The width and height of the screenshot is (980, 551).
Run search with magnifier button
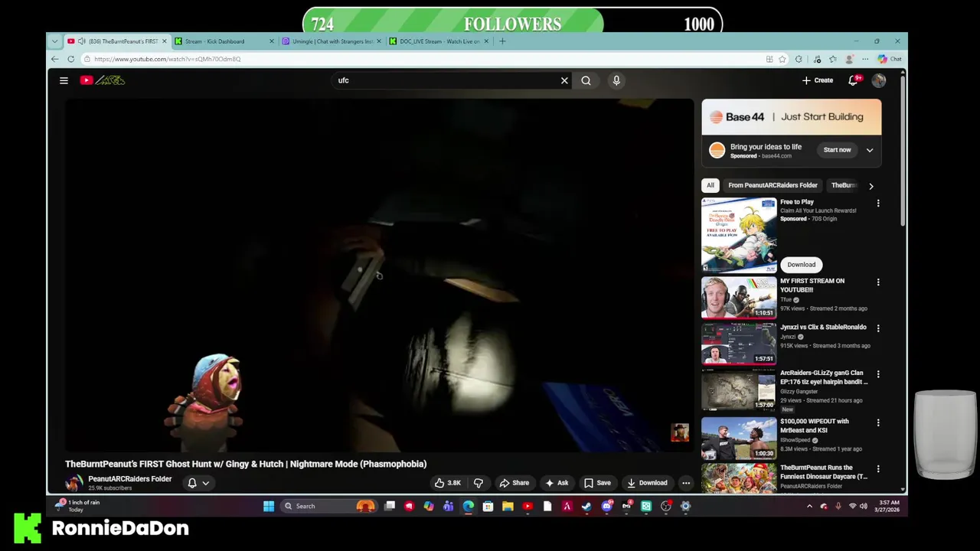click(x=586, y=80)
